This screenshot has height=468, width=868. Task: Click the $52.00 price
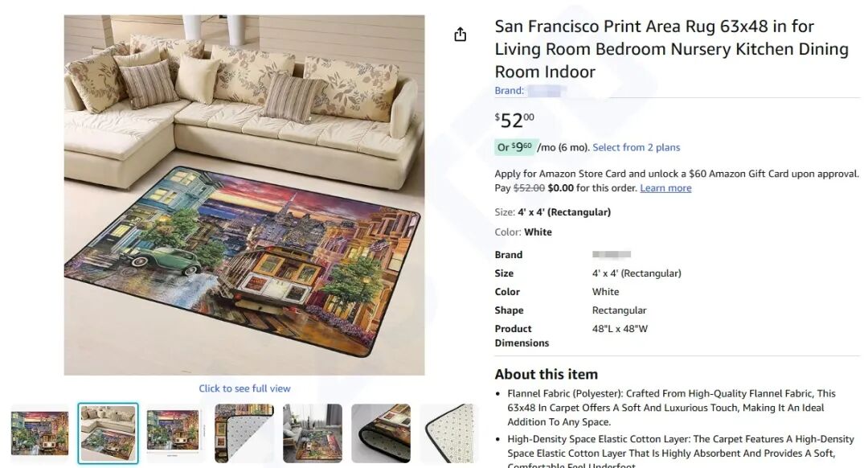pyautogui.click(x=514, y=121)
